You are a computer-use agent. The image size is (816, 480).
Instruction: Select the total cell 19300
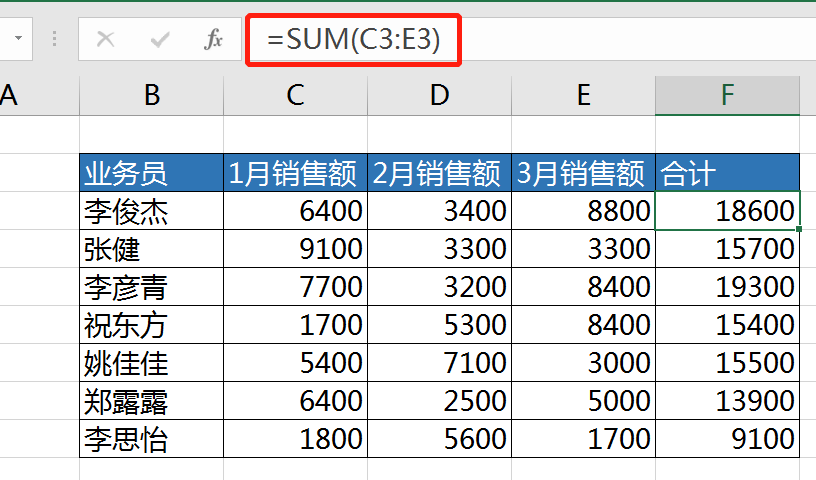click(x=728, y=286)
